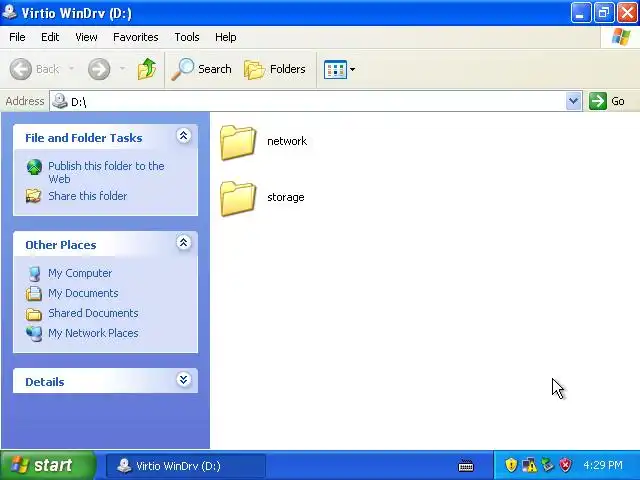Go to My Documents link
The image size is (640, 480).
83,293
